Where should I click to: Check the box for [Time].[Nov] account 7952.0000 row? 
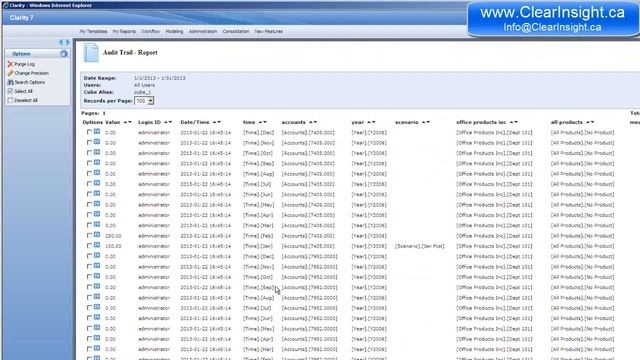click(89, 267)
